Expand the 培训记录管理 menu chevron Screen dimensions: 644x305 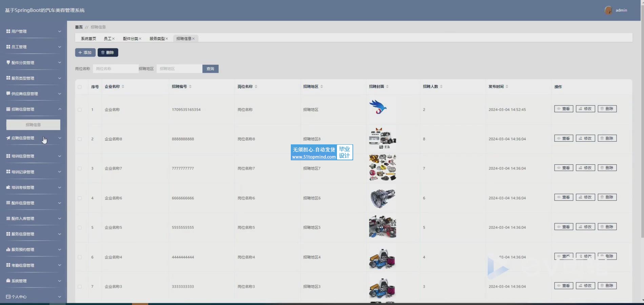(60, 171)
